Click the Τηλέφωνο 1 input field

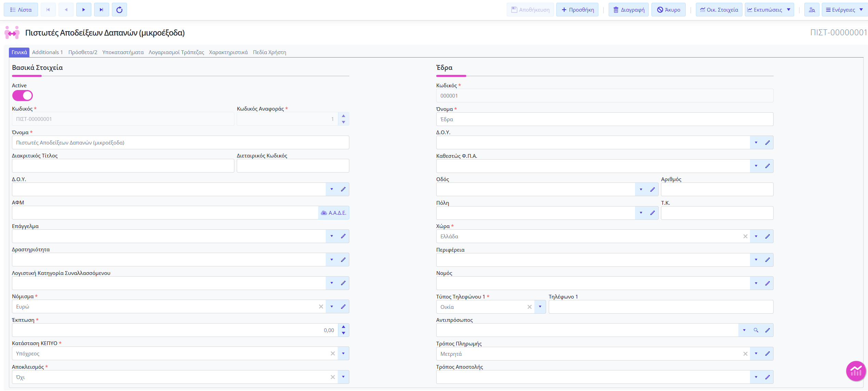pyautogui.click(x=661, y=307)
